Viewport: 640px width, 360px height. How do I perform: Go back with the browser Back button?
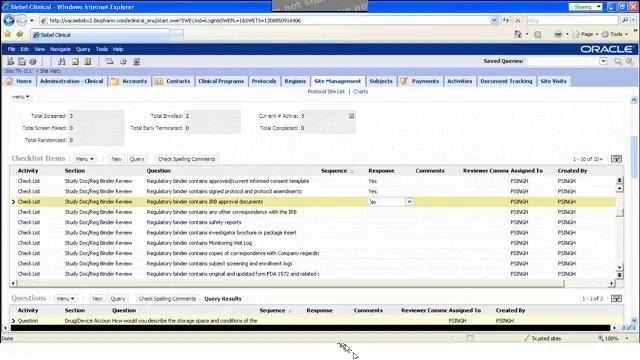pos(9,20)
